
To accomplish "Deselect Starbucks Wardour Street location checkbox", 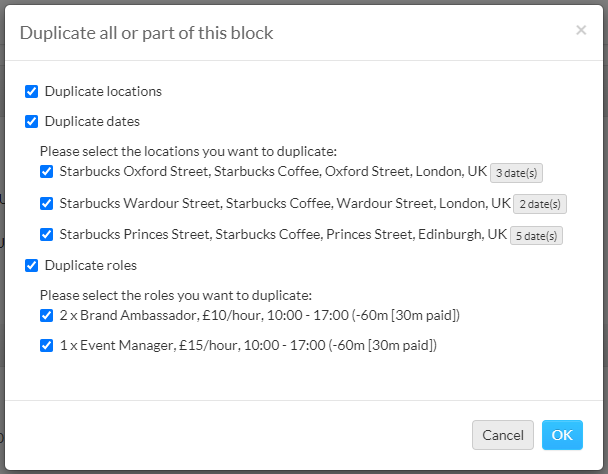I will (47, 203).
